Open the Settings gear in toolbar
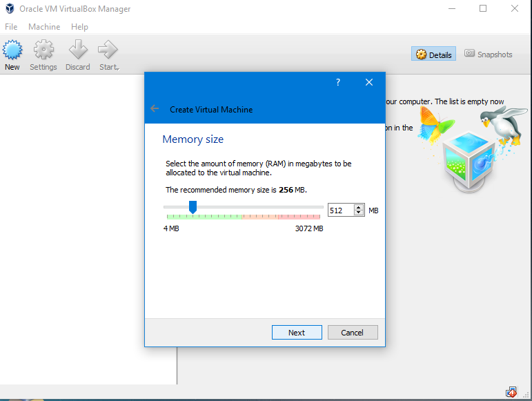 [43, 50]
